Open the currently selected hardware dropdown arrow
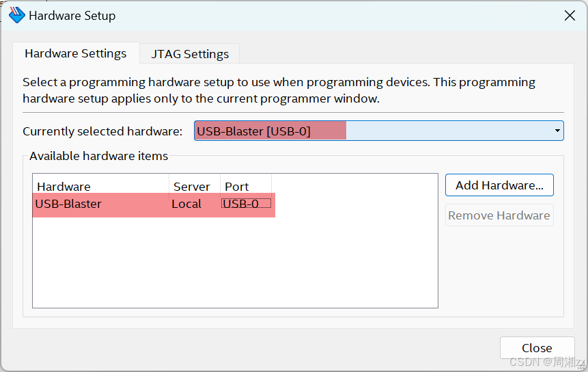588x372 pixels. pyautogui.click(x=557, y=131)
